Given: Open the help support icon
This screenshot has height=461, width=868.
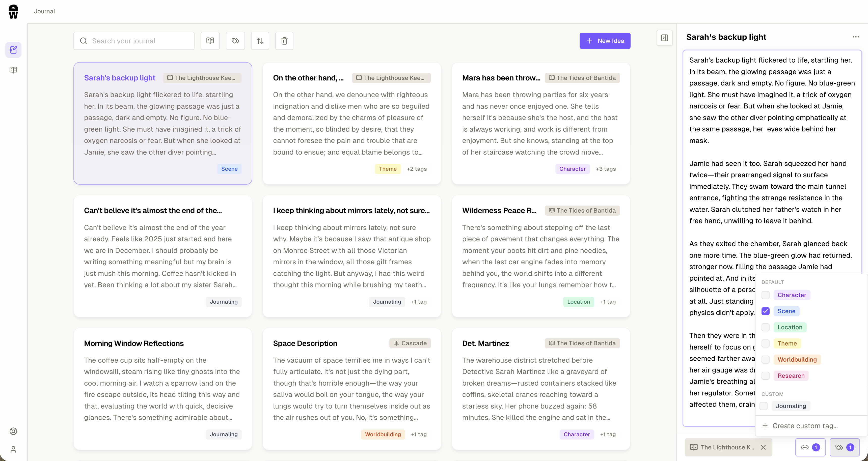Looking at the screenshot, I should point(13,431).
